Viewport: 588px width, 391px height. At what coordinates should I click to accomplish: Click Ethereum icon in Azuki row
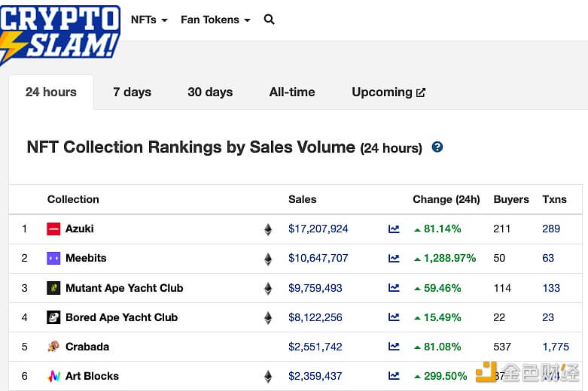click(x=268, y=229)
